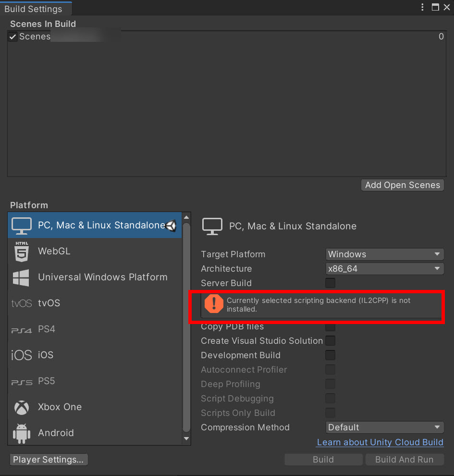Select the iOS platform
This screenshot has width=454, height=476.
coord(95,355)
